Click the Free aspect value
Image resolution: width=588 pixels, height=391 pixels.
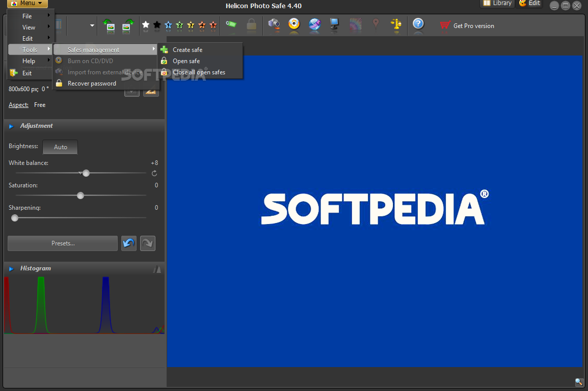pos(40,105)
